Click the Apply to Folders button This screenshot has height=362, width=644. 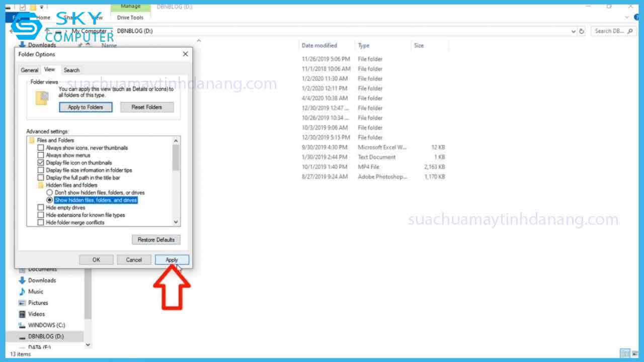tap(86, 107)
